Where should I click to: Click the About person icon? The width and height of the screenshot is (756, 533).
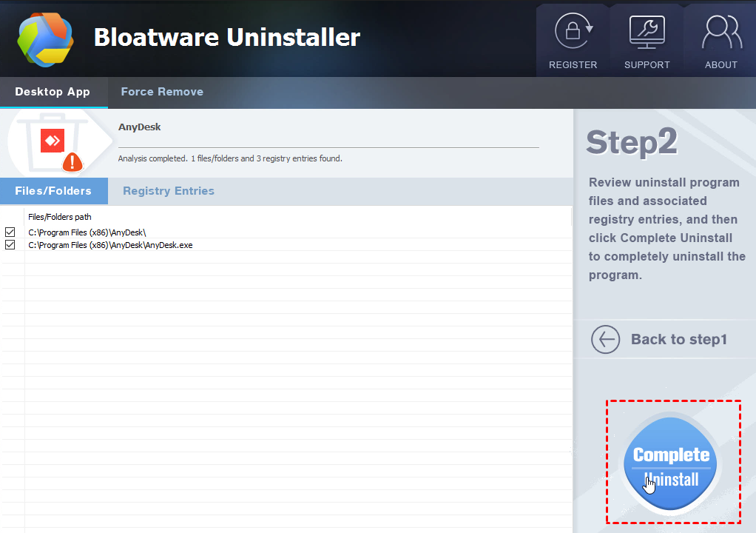[x=720, y=32]
